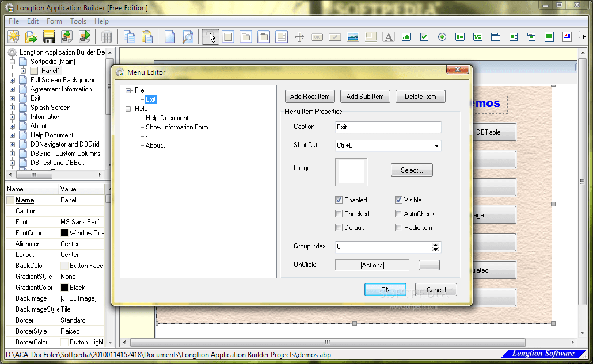Open an existing project from the toolbar
Image resolution: width=593 pixels, height=364 pixels.
(31, 36)
